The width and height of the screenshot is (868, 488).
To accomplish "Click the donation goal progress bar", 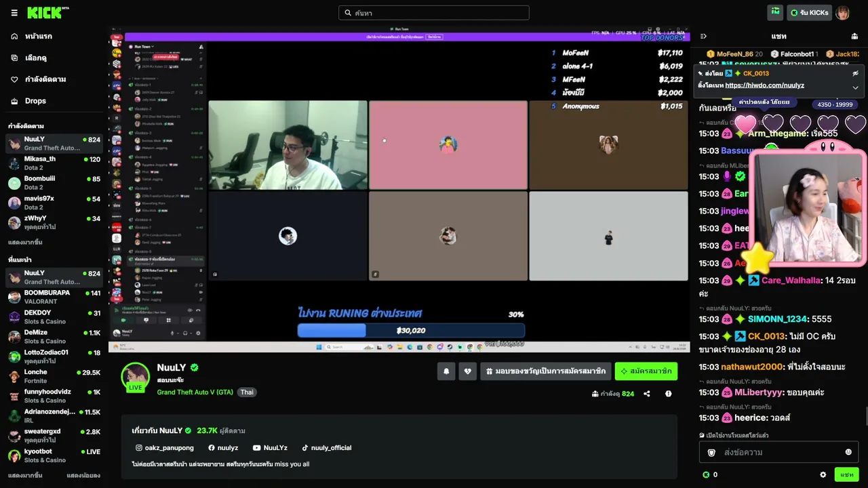I will click(x=411, y=330).
